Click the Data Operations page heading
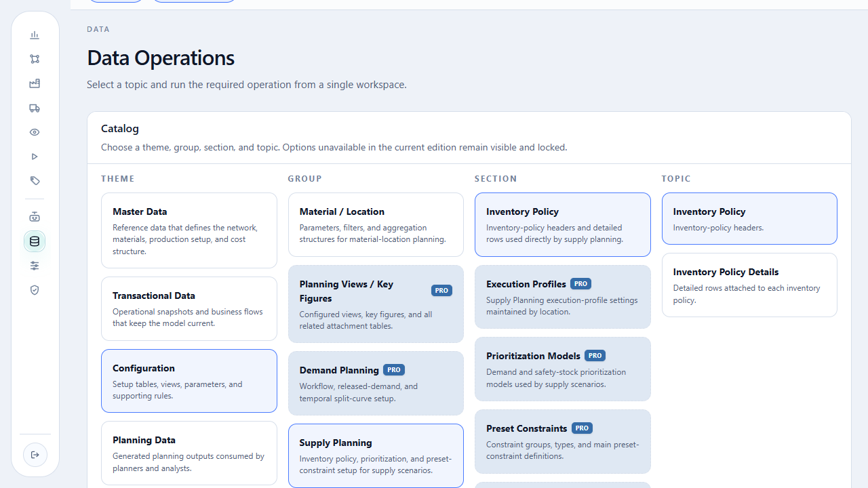 click(x=161, y=58)
